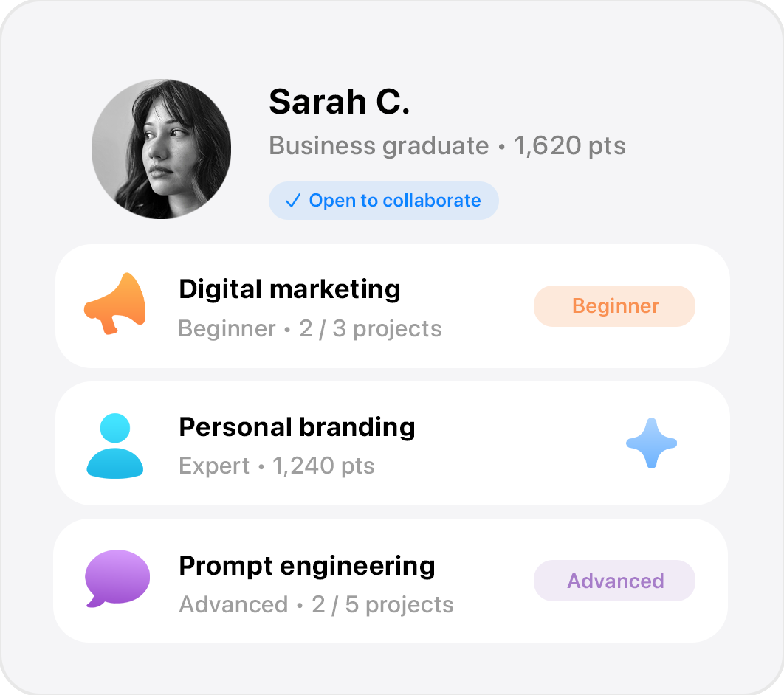784x695 pixels.
Task: Click the Advanced 2 / 5 projects text
Action: (x=316, y=604)
